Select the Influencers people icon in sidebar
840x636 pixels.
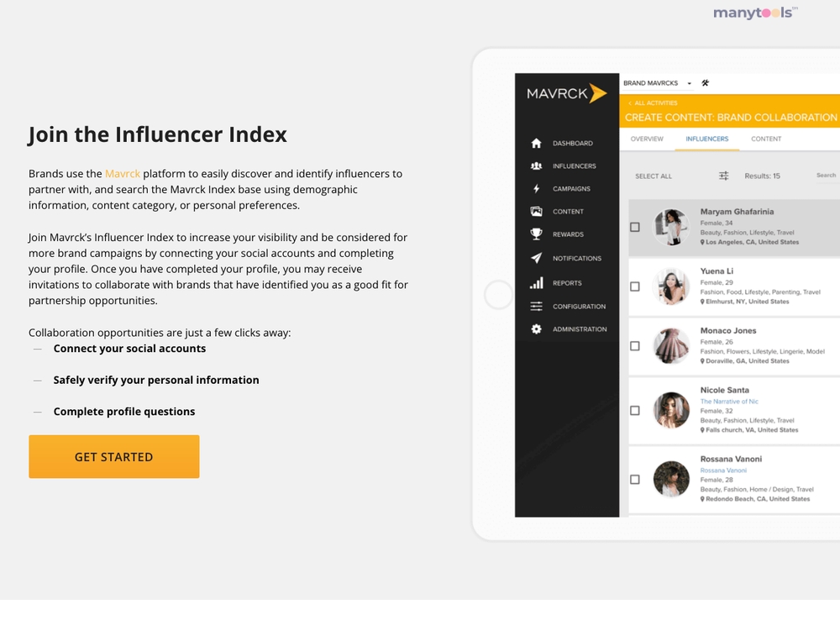(536, 166)
